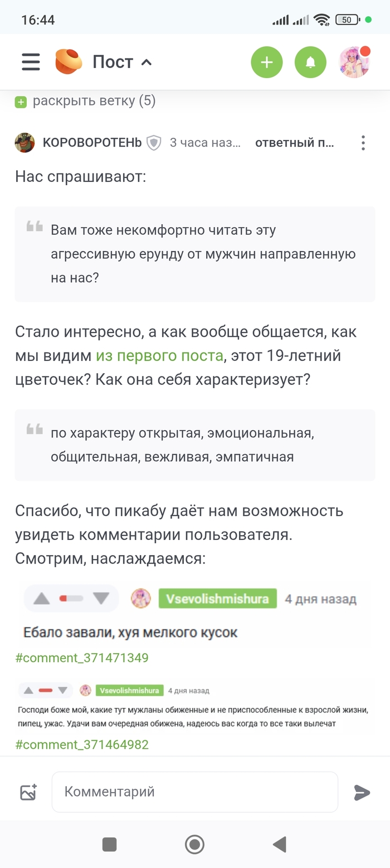Follow the "из первого поста" link
Image resolution: width=390 pixels, height=868 pixels.
[159, 355]
